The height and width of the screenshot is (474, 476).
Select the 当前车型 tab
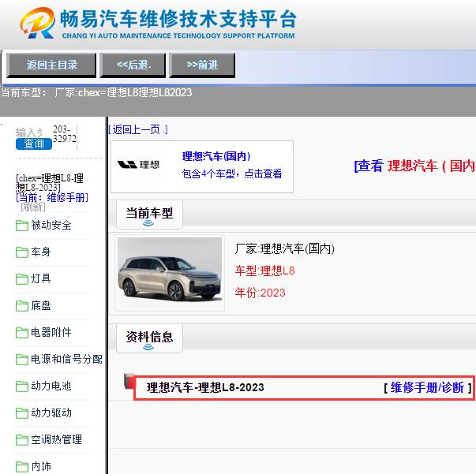[149, 215]
